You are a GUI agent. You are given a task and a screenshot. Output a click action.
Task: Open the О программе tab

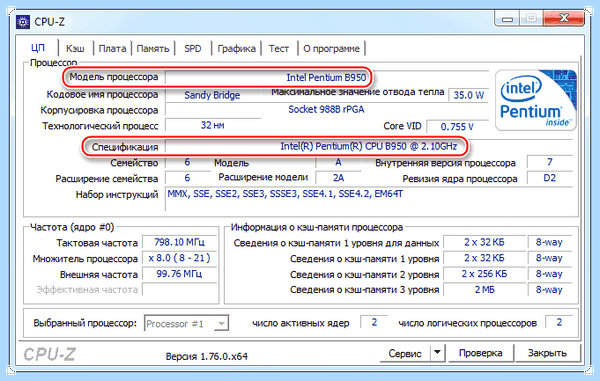tap(331, 49)
